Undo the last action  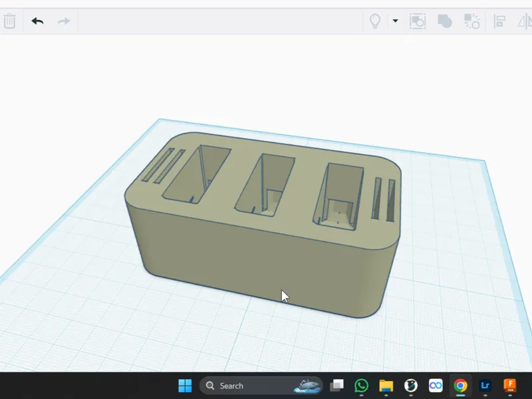click(x=37, y=21)
